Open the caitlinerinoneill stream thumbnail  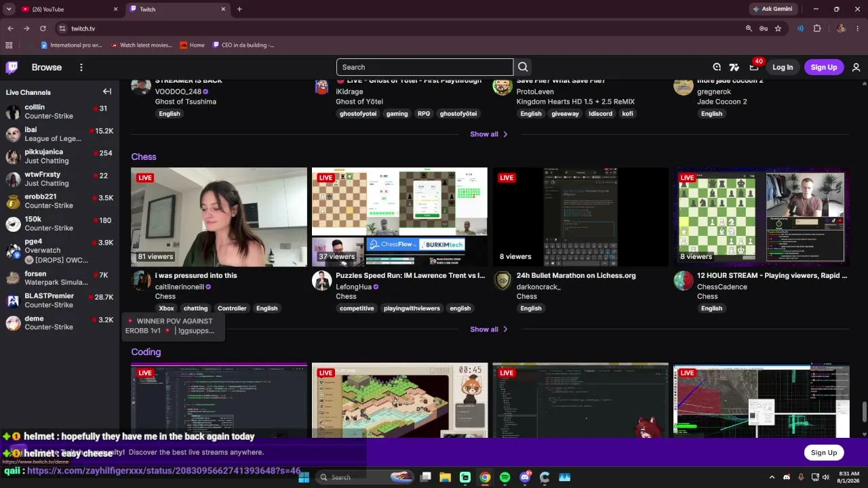219,217
